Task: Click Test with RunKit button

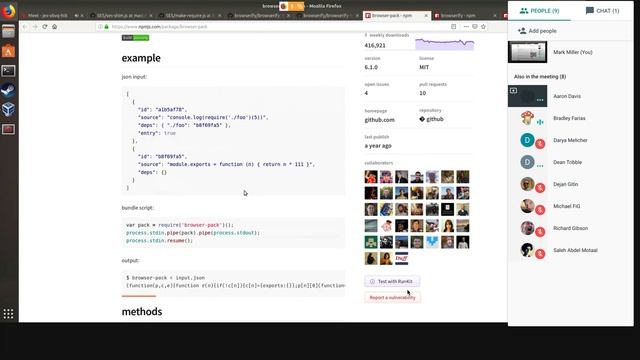Action: [x=392, y=281]
